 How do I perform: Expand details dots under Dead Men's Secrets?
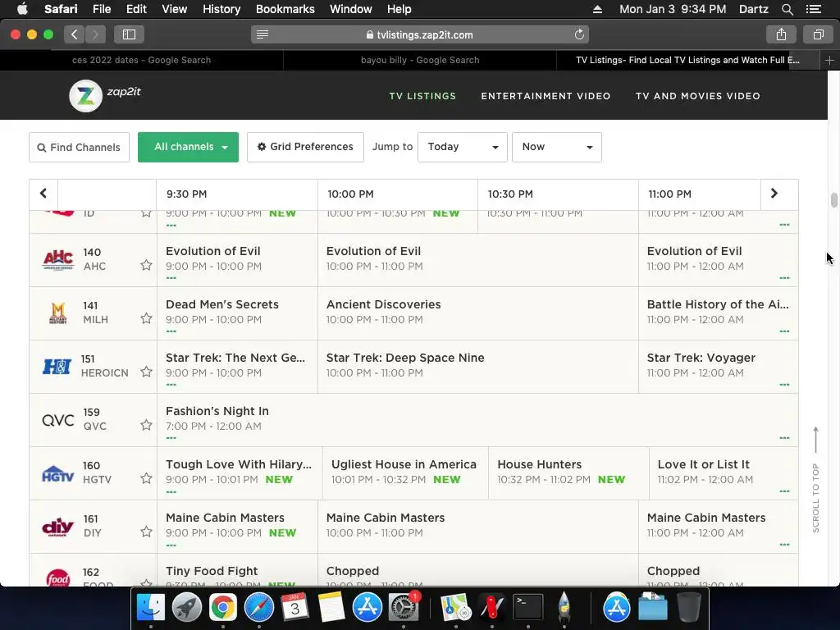[x=171, y=331]
